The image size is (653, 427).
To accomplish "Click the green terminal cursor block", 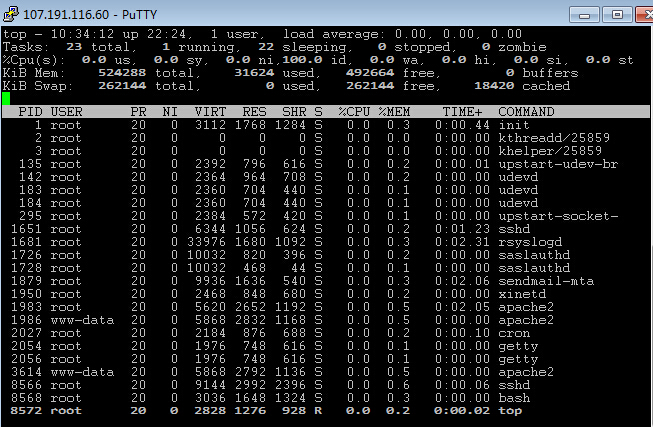I will (x=6, y=99).
